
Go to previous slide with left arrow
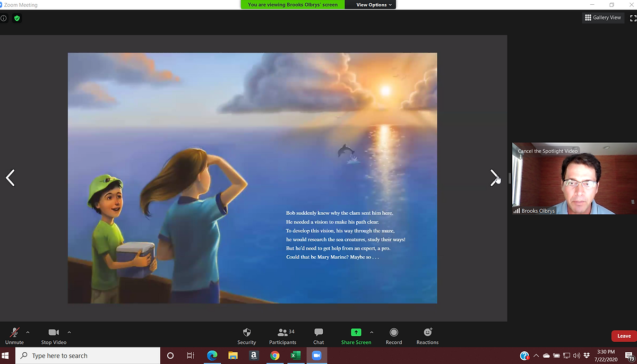coord(10,178)
